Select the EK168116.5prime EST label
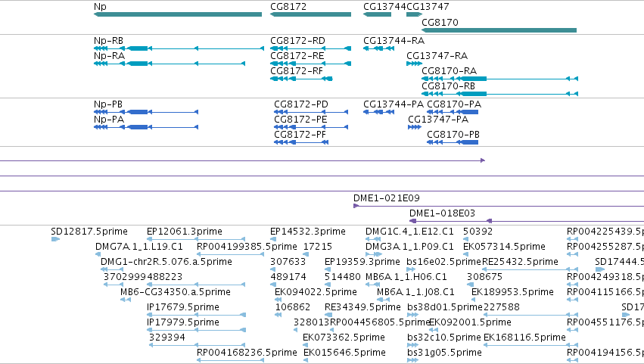Viewport: 644px width, 364px height. pos(525,338)
